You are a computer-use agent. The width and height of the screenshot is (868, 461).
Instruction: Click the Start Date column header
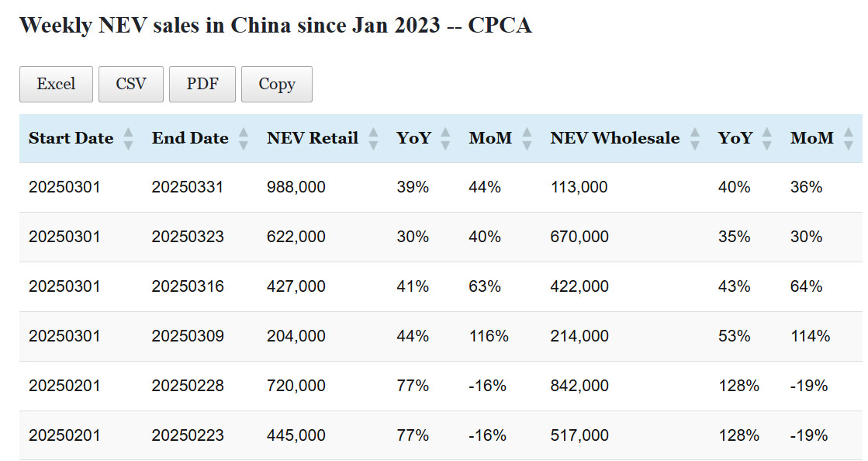(71, 139)
